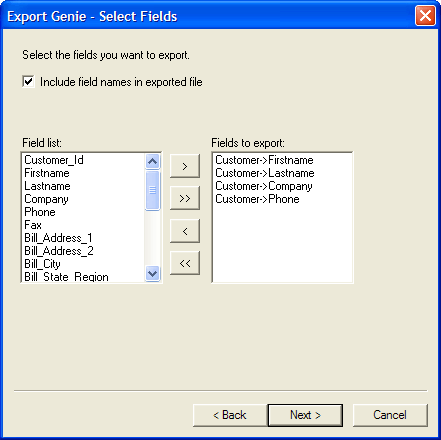Viewport: 441px width, 440px height.
Task: Click the field list scroll down arrow
Action: (x=153, y=274)
